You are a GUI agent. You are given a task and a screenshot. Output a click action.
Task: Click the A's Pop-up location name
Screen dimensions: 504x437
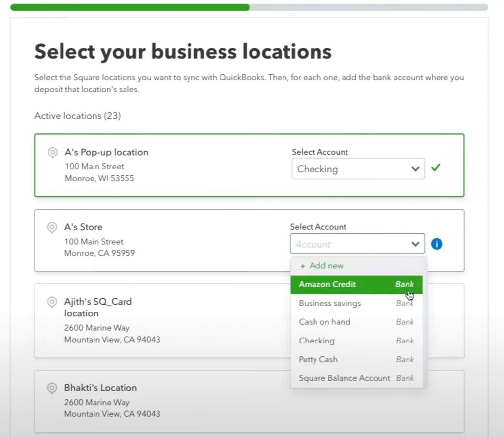point(107,152)
